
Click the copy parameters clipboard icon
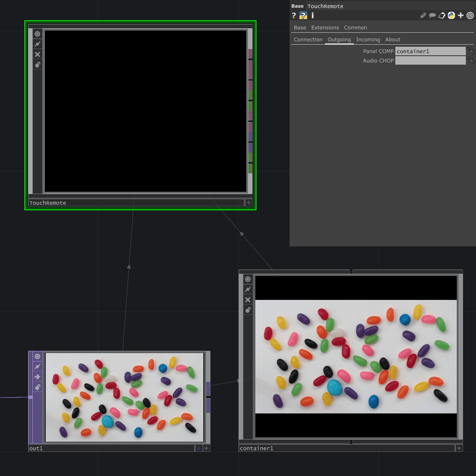click(x=441, y=15)
